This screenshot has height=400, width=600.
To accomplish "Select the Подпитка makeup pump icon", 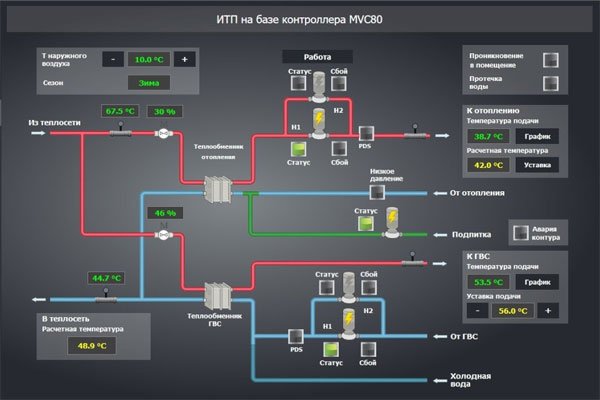I will coord(391,222).
